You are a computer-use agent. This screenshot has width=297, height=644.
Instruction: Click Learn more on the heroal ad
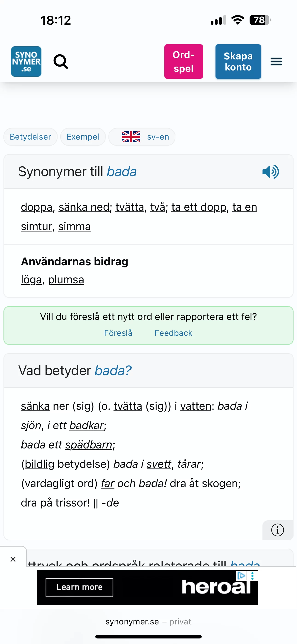(x=79, y=587)
